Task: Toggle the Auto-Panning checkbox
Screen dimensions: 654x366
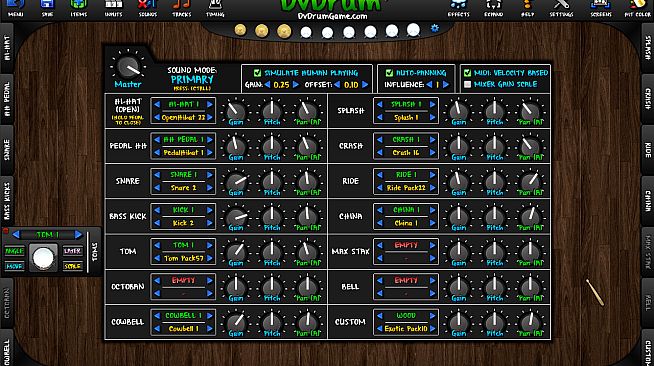Action: tap(389, 73)
